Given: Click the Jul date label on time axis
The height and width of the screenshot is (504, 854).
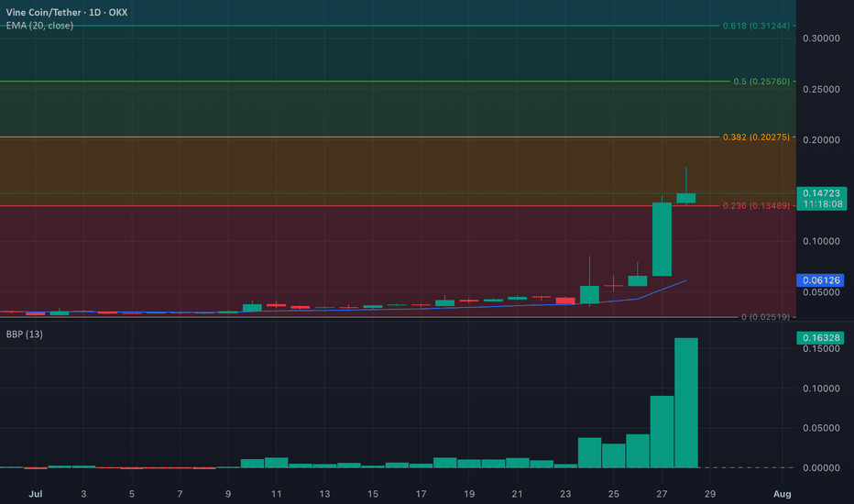Looking at the screenshot, I should coord(36,494).
